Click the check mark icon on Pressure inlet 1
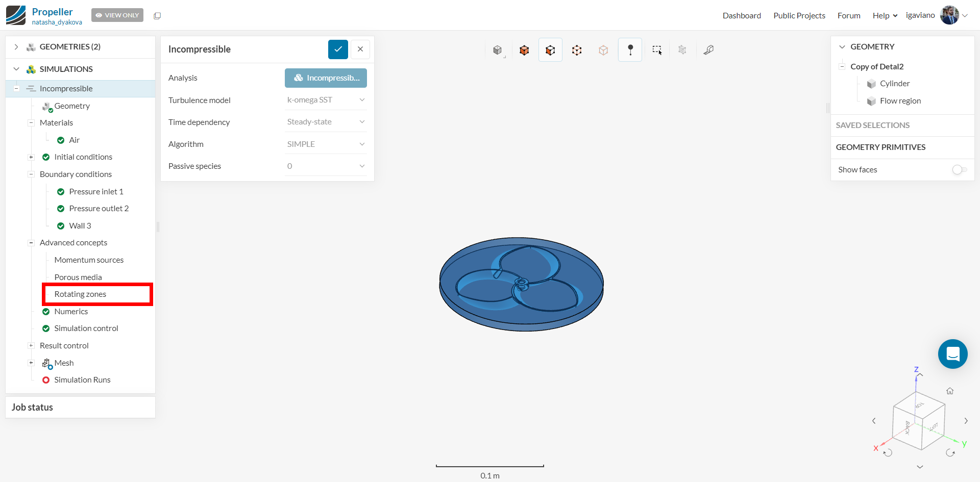Screen dimensions: 980x482 click(61, 191)
